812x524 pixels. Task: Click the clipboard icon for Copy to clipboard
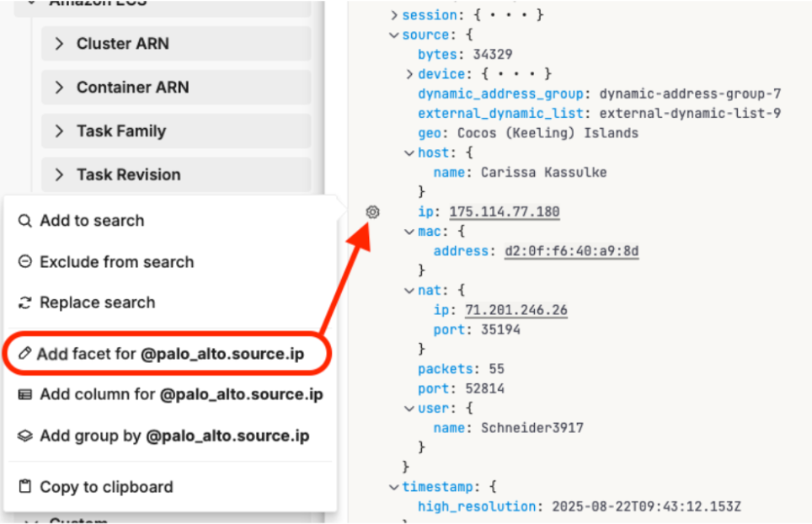(25, 487)
